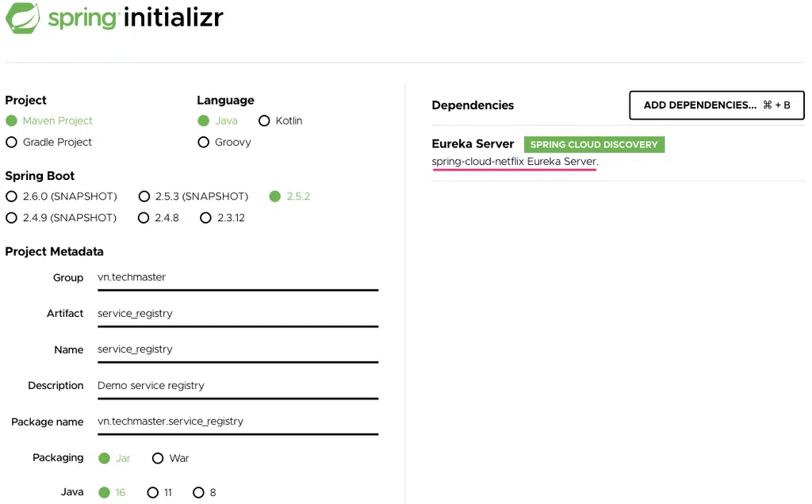Switch packaging to War
Viewport: 812px width, 504px height.
tap(158, 459)
